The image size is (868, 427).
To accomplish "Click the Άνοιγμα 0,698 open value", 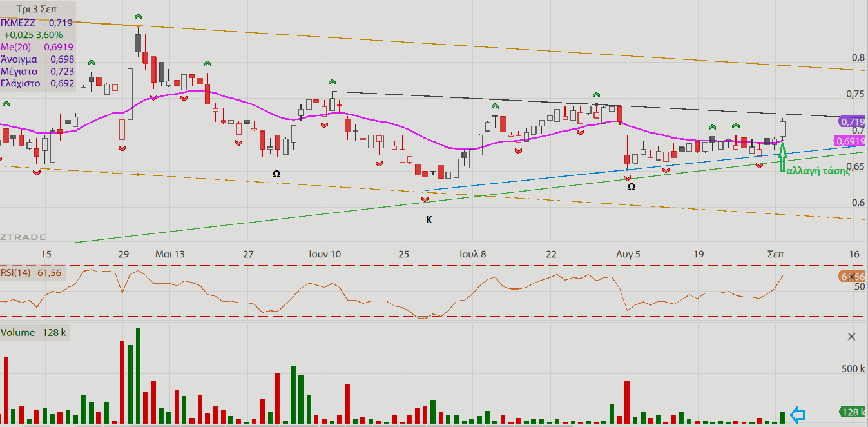I will pyautogui.click(x=37, y=59).
